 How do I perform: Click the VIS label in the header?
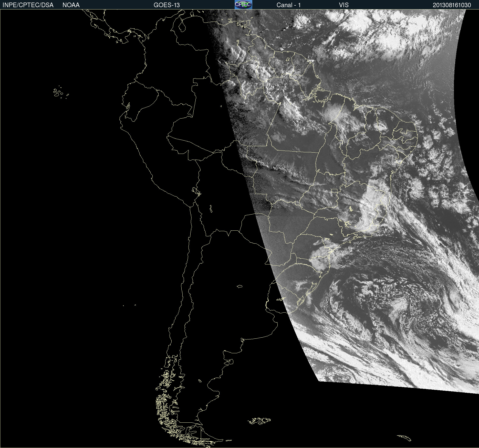pyautogui.click(x=344, y=5)
